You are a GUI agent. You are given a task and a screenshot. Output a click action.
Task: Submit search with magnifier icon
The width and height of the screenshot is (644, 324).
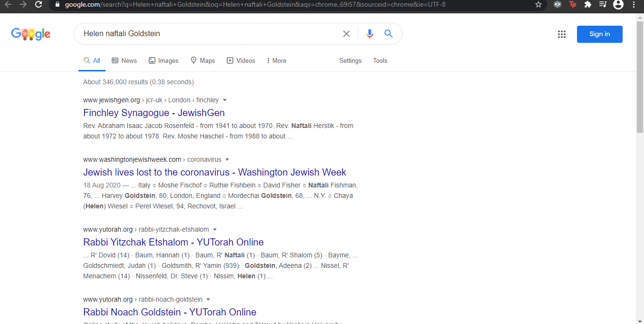[x=389, y=34]
